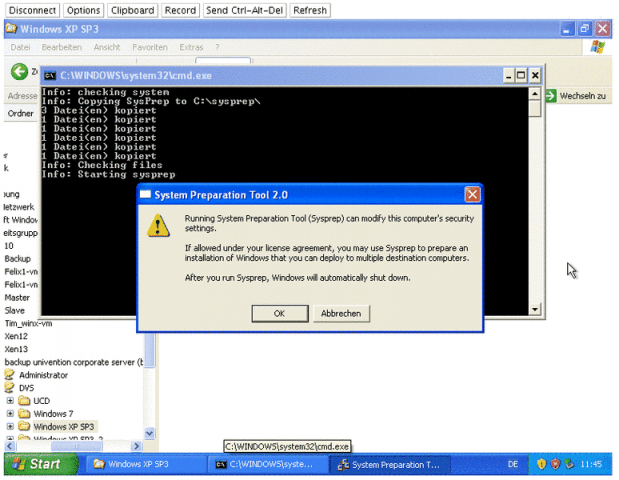Click the Explorer window folder title icon
Image resolution: width=619 pixels, height=480 pixels.
pyautogui.click(x=11, y=29)
